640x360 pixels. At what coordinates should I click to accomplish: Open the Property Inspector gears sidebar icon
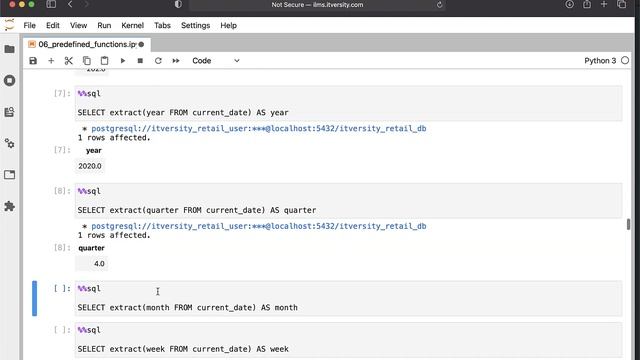pyautogui.click(x=9, y=143)
